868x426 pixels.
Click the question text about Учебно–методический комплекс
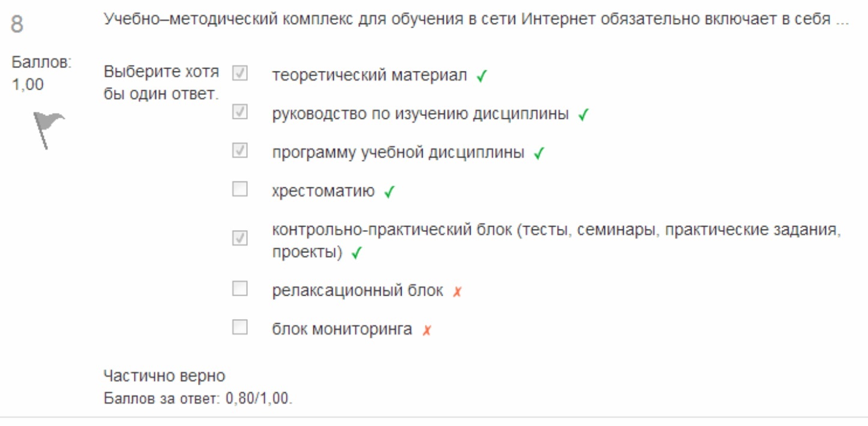click(476, 20)
